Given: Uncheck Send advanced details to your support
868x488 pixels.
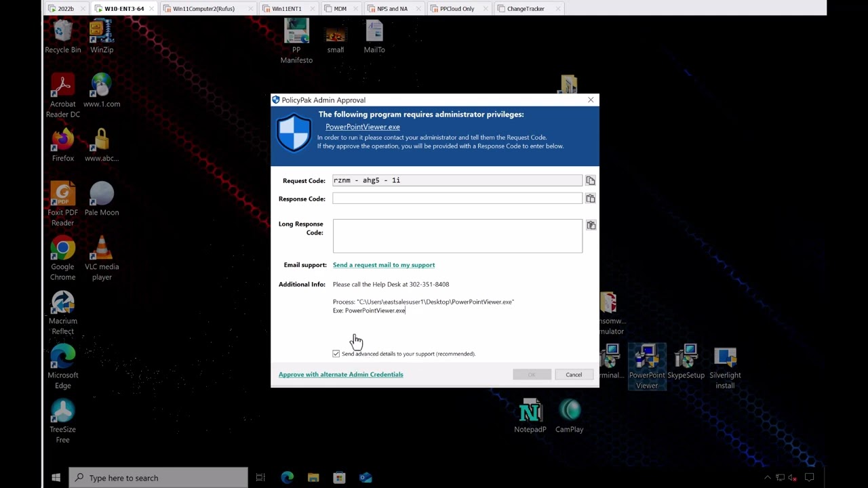Looking at the screenshot, I should pos(336,354).
